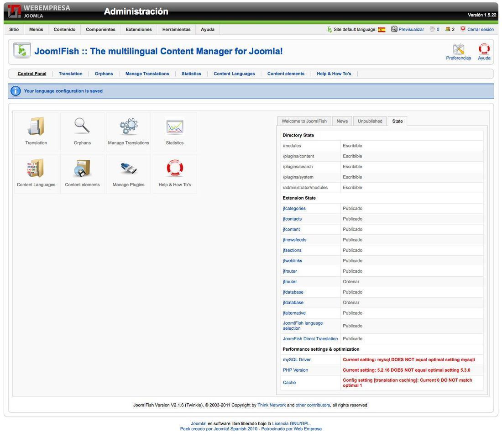The image size is (502, 448).
Task: Open the Menús menu
Action: [x=36, y=30]
